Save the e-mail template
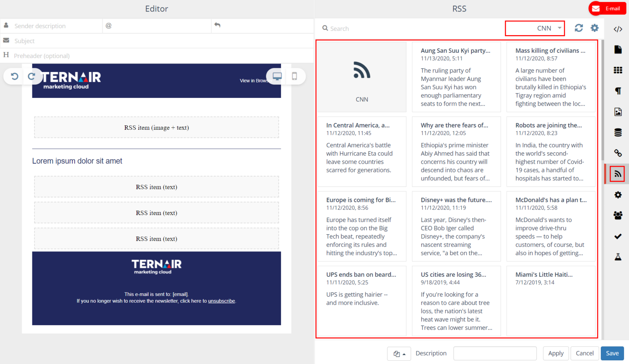629x364 pixels. pos(612,353)
